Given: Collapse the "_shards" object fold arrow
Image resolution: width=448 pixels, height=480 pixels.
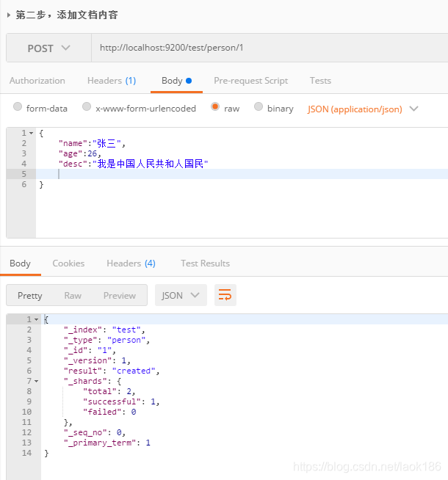Looking at the screenshot, I should coord(37,381).
